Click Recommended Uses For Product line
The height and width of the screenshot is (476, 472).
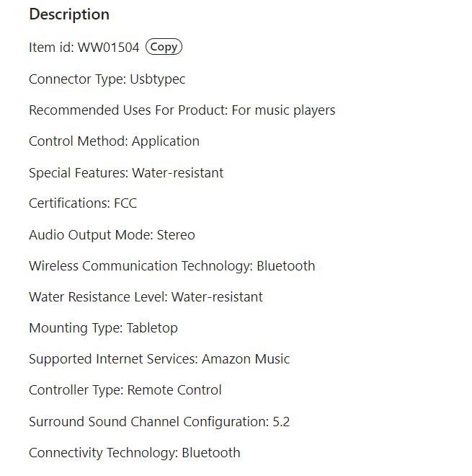[182, 110]
